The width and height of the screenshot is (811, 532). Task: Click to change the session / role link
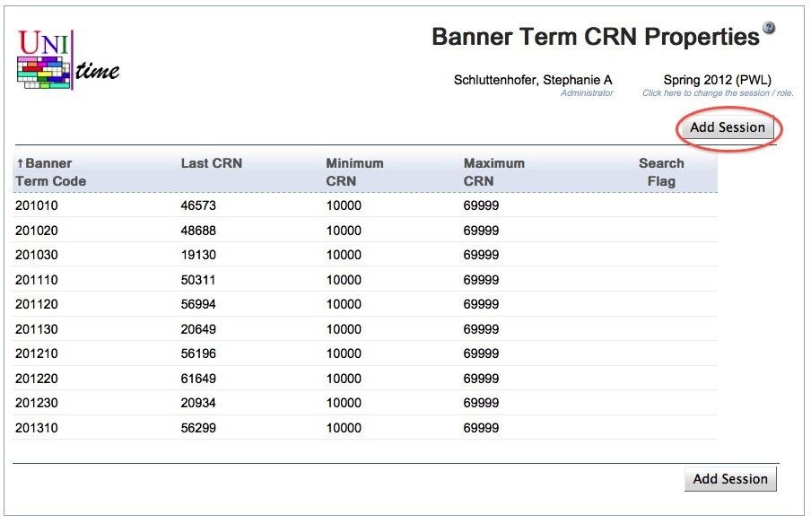coord(718,93)
